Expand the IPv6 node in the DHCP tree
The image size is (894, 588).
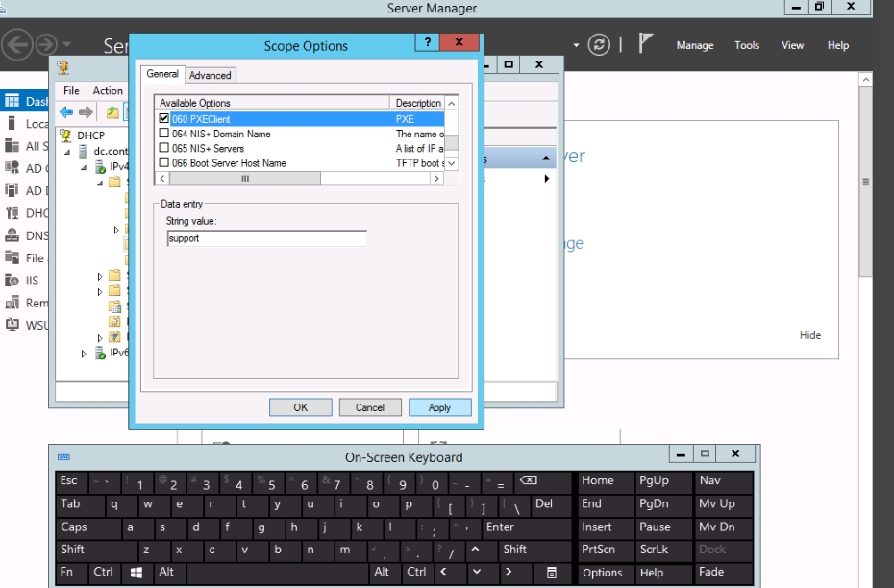[84, 354]
